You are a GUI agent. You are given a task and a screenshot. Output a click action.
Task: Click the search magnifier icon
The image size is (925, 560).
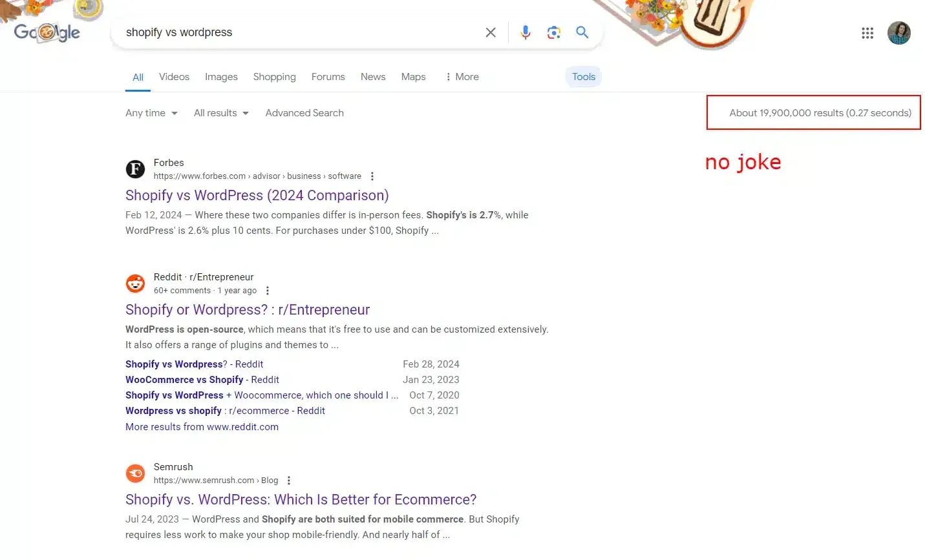pos(581,32)
